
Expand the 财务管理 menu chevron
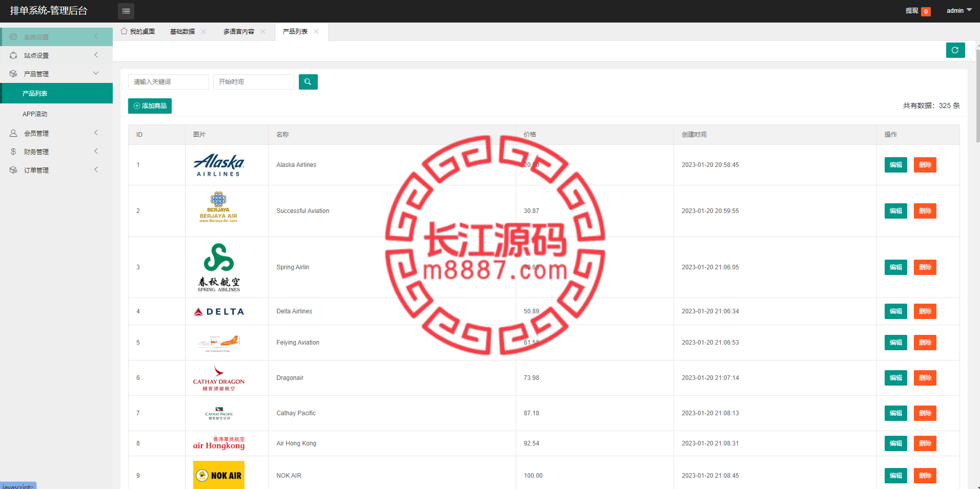click(x=96, y=151)
